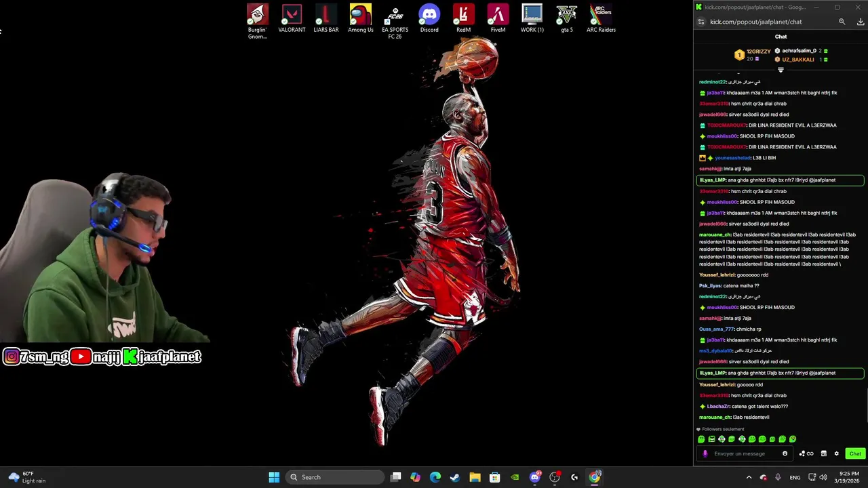Open File Explorer from the taskbar

475,477
